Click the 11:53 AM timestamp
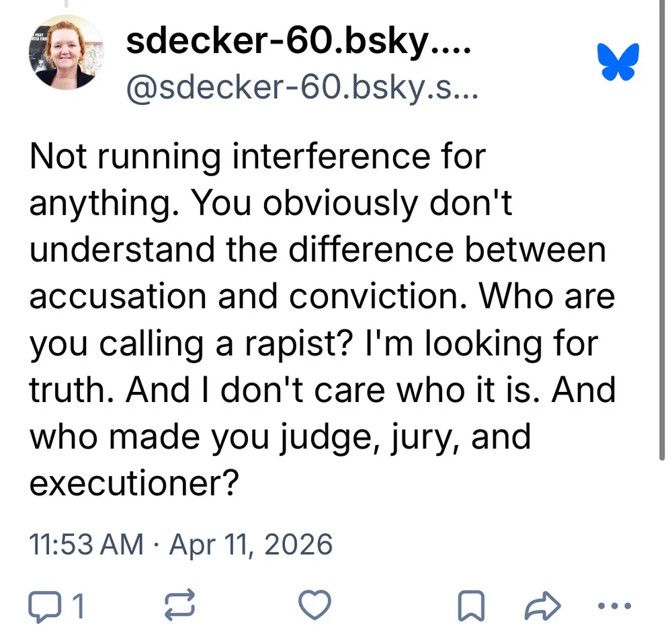The image size is (672, 632). [86, 543]
